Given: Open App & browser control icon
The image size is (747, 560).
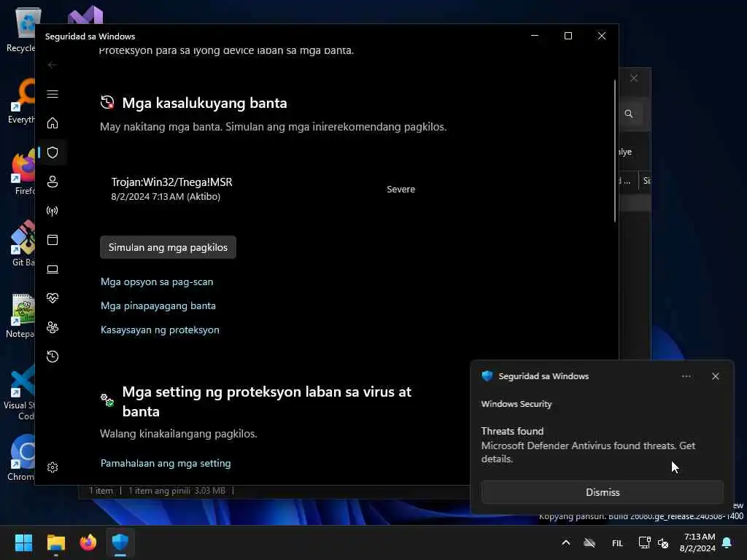Looking at the screenshot, I should pyautogui.click(x=53, y=239).
